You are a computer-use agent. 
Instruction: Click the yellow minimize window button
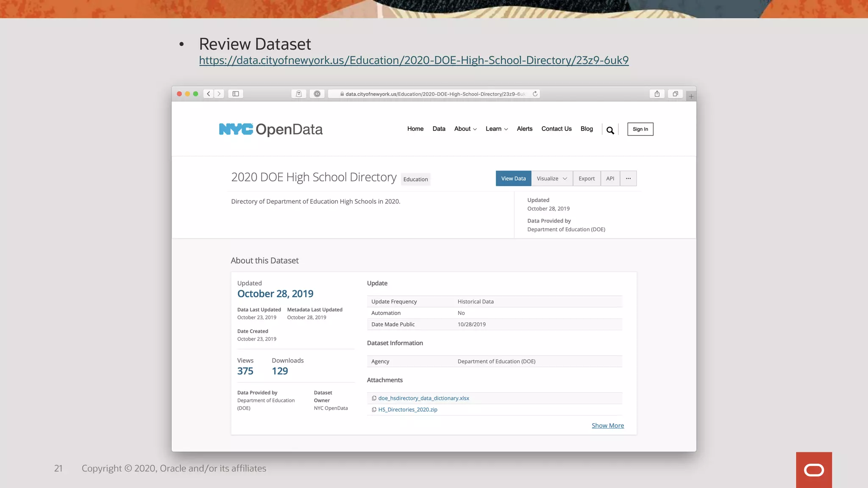[x=187, y=94]
